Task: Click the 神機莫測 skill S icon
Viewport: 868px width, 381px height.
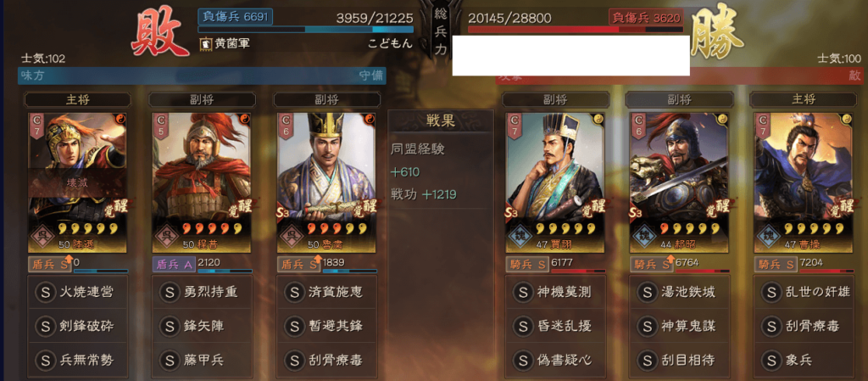Action: coord(522,292)
